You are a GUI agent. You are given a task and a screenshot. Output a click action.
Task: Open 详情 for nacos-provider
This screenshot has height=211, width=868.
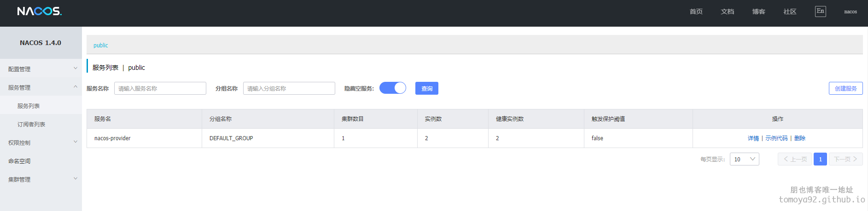point(753,138)
